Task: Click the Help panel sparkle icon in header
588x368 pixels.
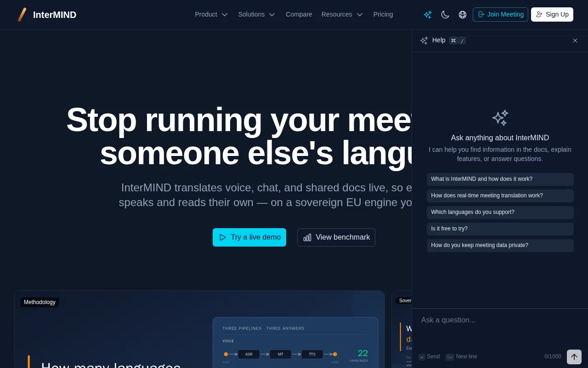Action: coord(424,40)
